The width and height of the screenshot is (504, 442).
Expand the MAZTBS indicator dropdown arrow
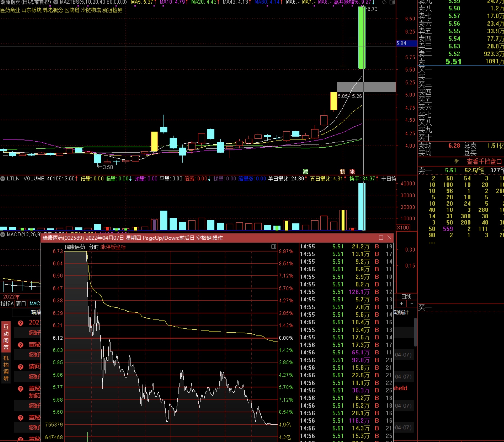(x=56, y=2)
